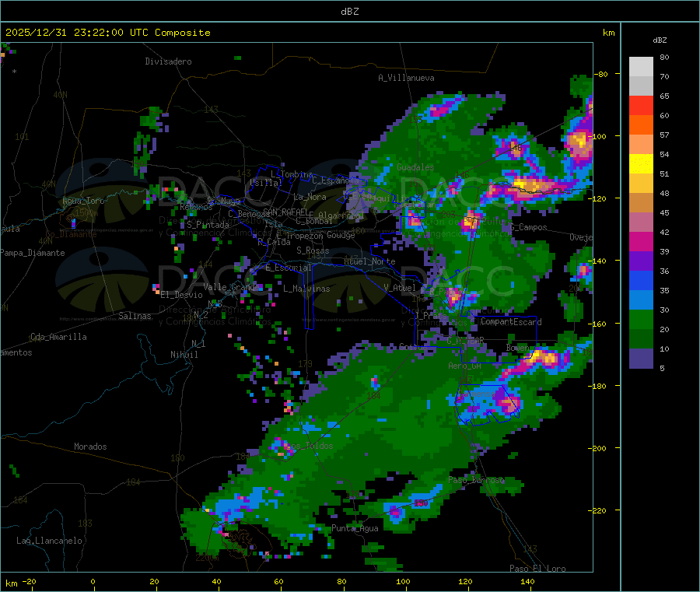Click the Bowen map label
Viewport: 700px width, 592px height.
pyautogui.click(x=518, y=347)
